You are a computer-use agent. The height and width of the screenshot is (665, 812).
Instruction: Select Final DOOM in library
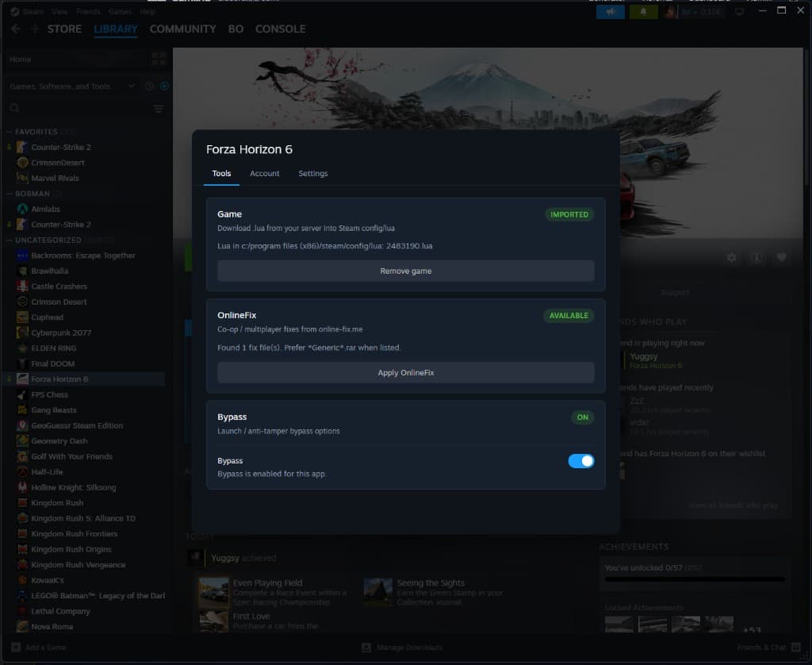click(x=53, y=363)
